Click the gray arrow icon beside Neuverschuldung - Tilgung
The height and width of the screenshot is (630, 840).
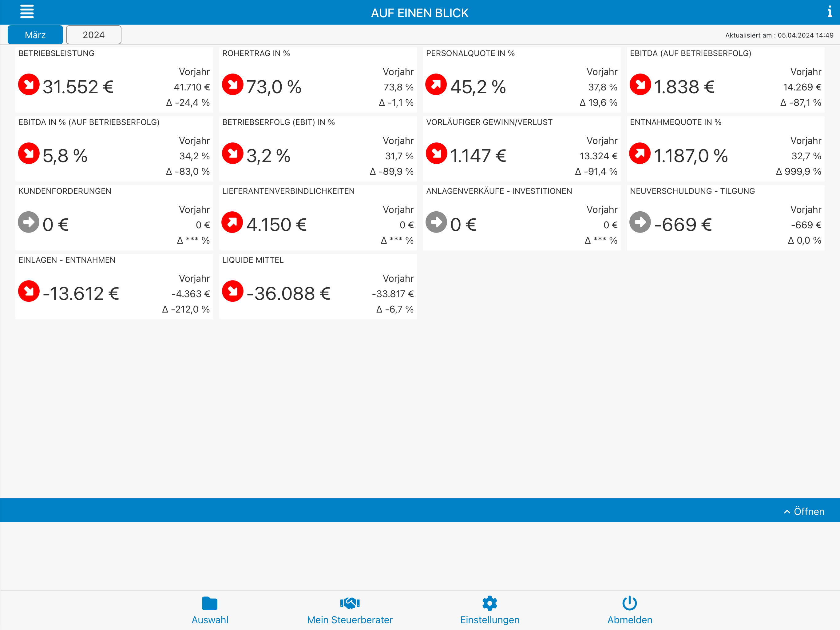pos(640,222)
